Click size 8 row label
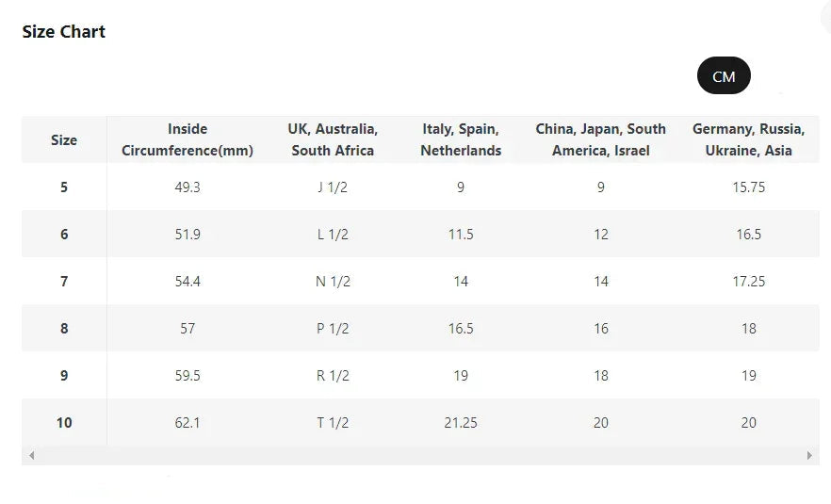 64,329
